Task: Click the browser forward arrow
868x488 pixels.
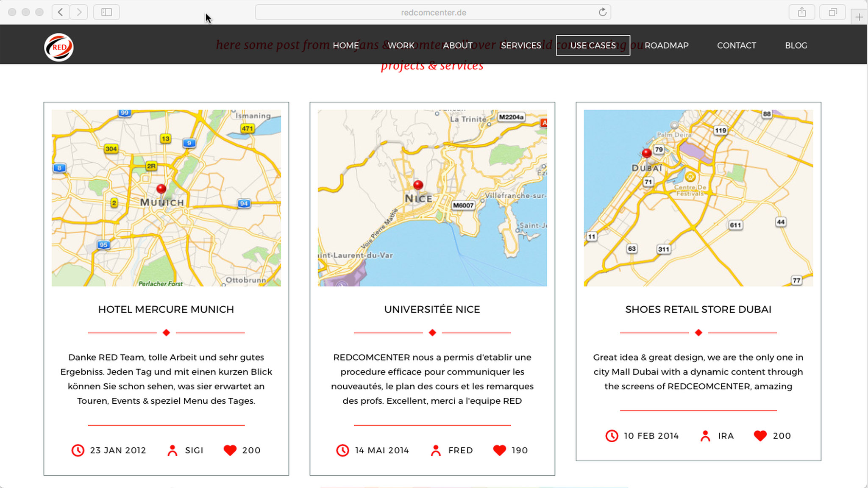Action: [79, 12]
